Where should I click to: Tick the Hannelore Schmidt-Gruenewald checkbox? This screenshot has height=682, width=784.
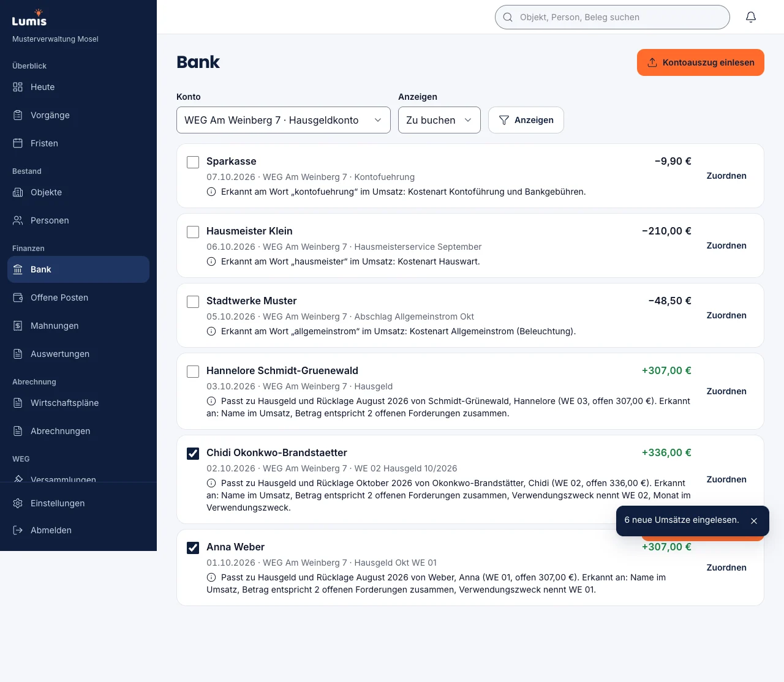(x=193, y=372)
